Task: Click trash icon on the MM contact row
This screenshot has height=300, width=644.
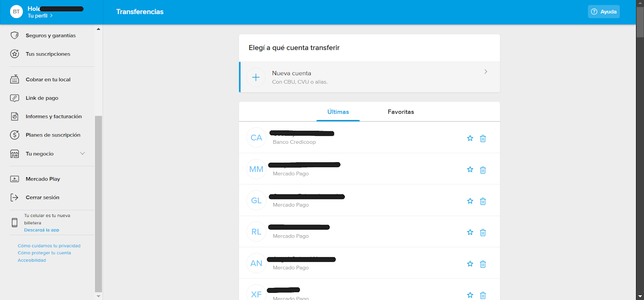Action: (483, 170)
